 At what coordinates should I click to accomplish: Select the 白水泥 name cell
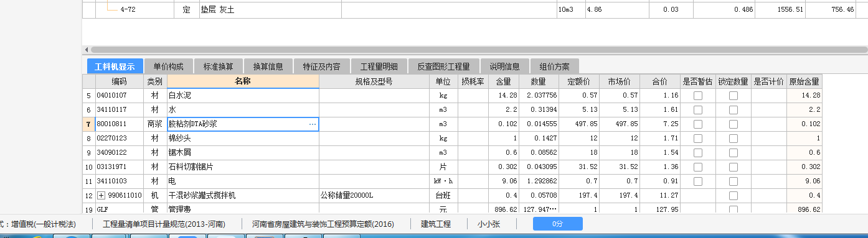coord(243,96)
